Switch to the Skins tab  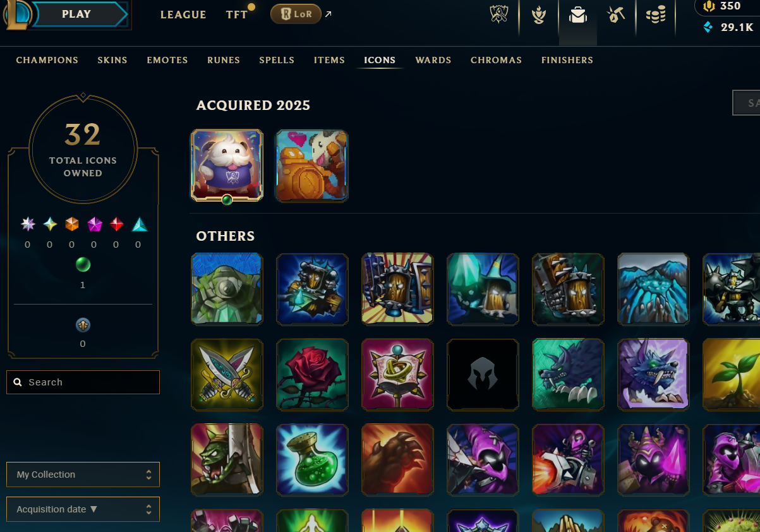pyautogui.click(x=112, y=60)
